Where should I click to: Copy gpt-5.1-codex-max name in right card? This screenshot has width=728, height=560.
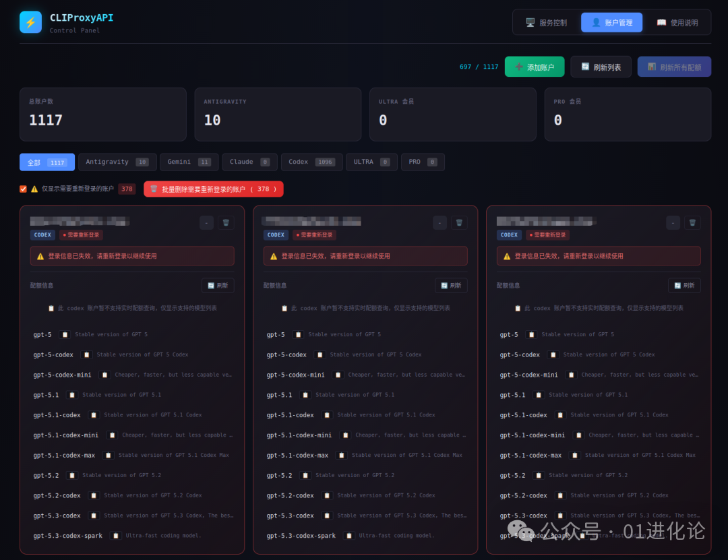(575, 456)
